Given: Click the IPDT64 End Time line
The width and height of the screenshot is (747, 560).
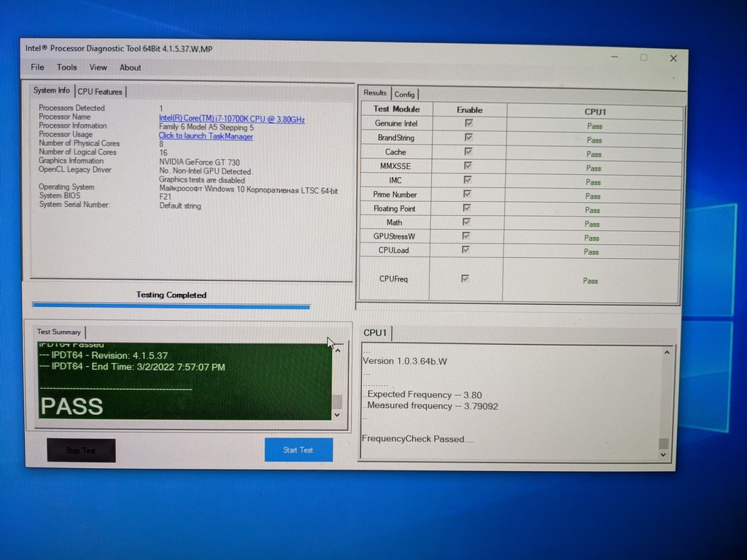Looking at the screenshot, I should point(133,367).
